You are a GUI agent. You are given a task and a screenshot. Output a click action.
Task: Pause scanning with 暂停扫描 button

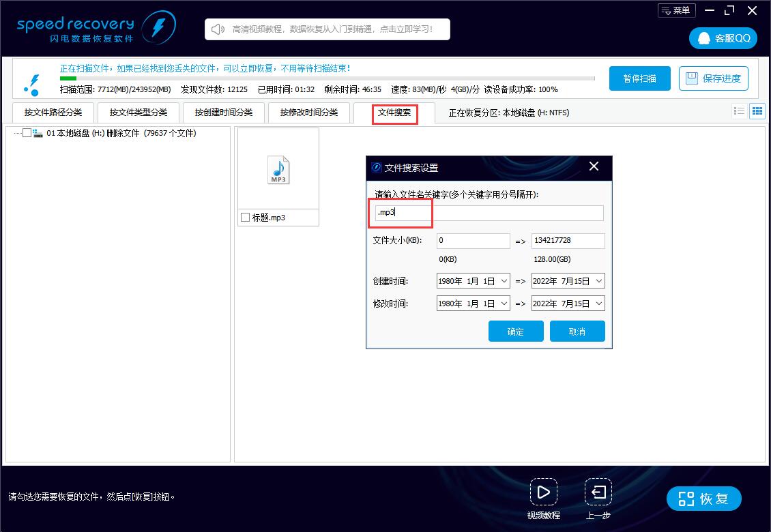640,78
